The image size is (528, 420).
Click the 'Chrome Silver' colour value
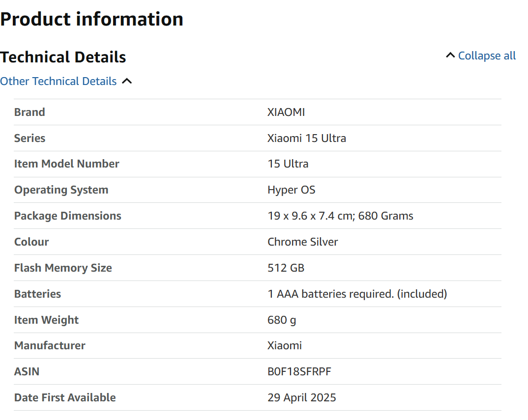(303, 242)
